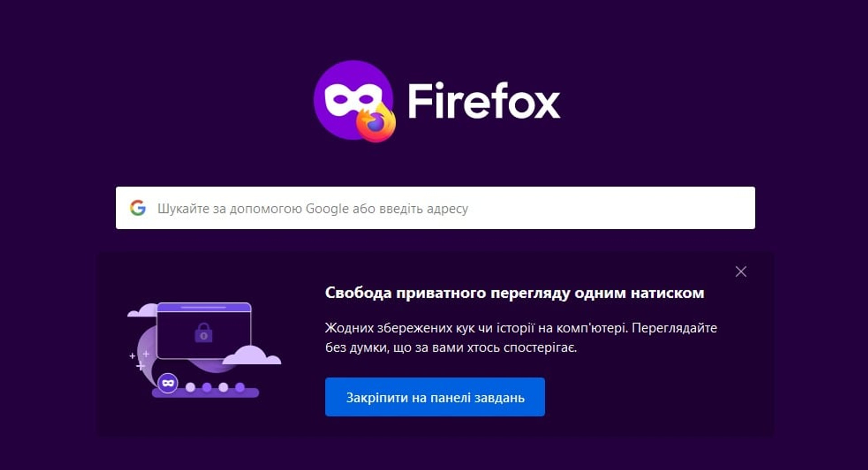
Task: Click the padlock icon in illustrated window
Action: point(203,332)
